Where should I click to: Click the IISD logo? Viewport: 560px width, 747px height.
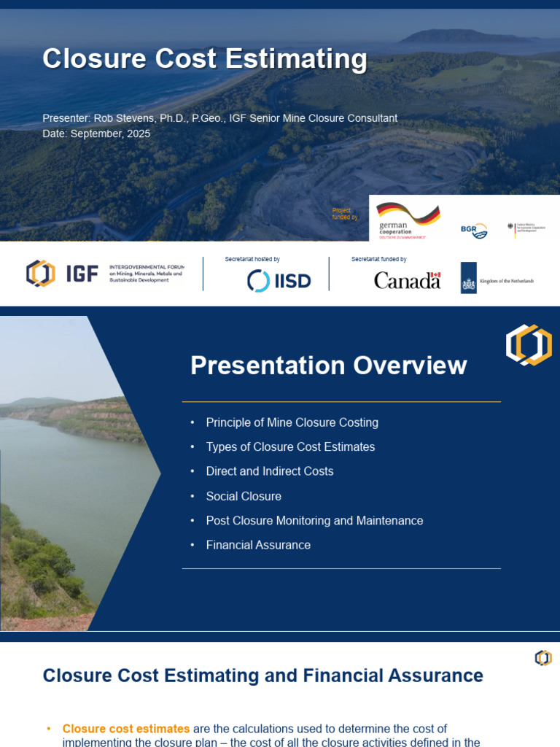(279, 281)
